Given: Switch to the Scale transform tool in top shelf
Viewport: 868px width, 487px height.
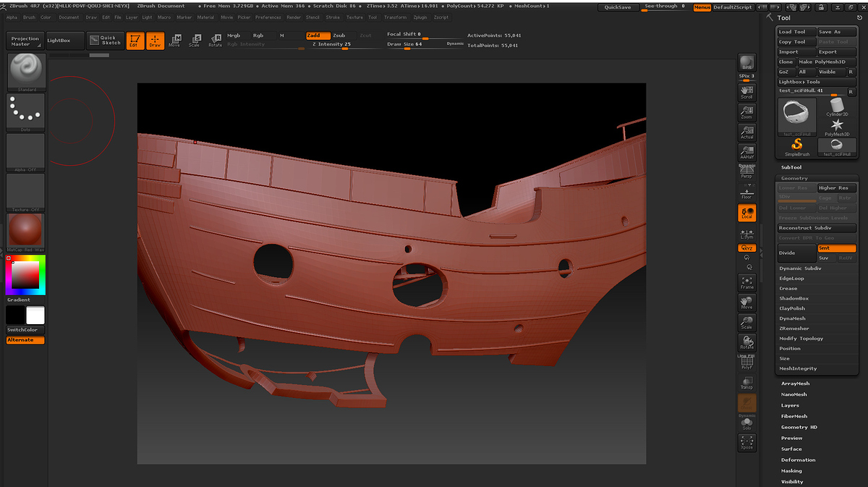Looking at the screenshot, I should (194, 41).
